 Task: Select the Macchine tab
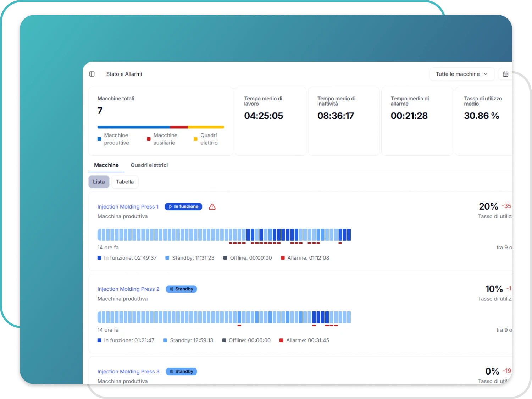pyautogui.click(x=106, y=165)
